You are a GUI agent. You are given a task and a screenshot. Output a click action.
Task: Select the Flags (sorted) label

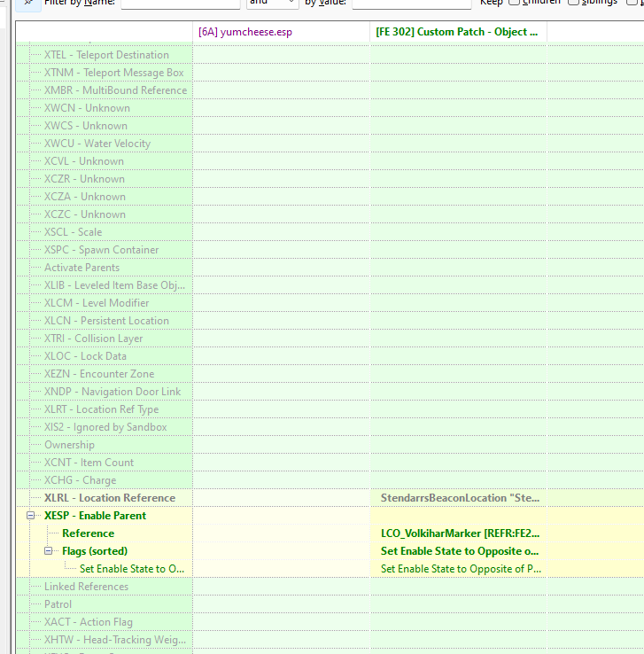(95, 551)
